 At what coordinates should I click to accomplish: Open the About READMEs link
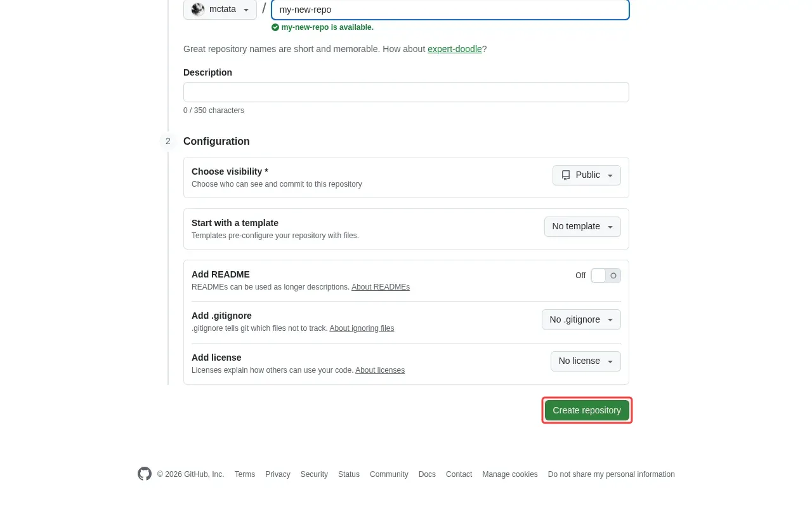(x=380, y=287)
